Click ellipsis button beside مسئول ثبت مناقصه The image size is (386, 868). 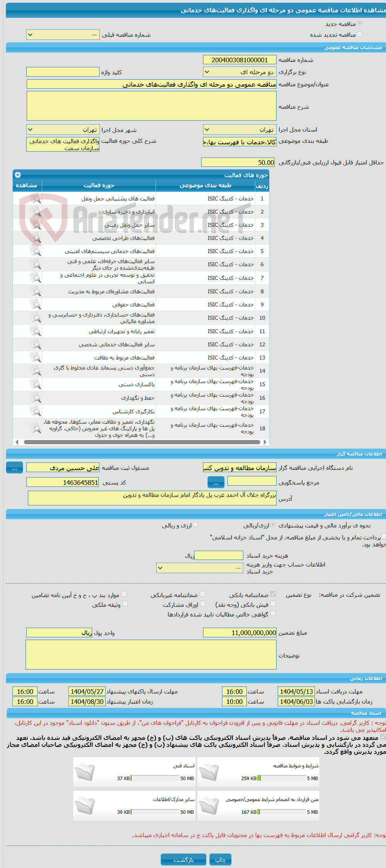point(14,468)
